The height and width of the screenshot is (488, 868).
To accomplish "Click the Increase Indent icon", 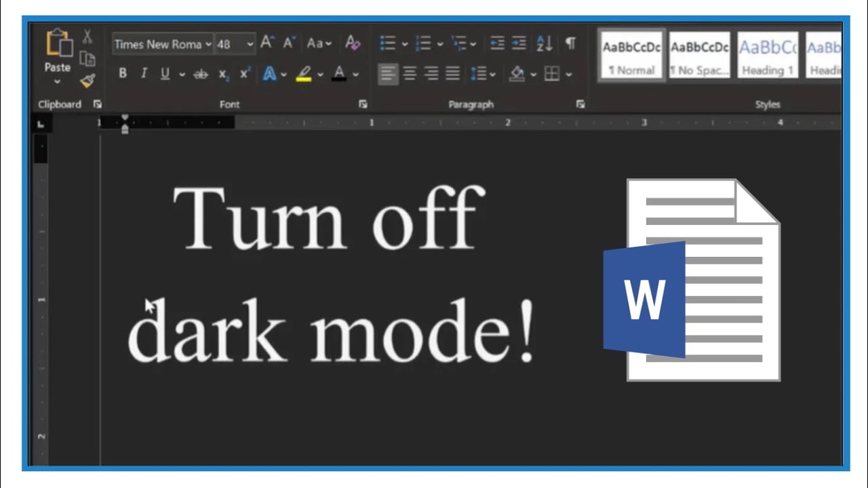I will pyautogui.click(x=519, y=44).
